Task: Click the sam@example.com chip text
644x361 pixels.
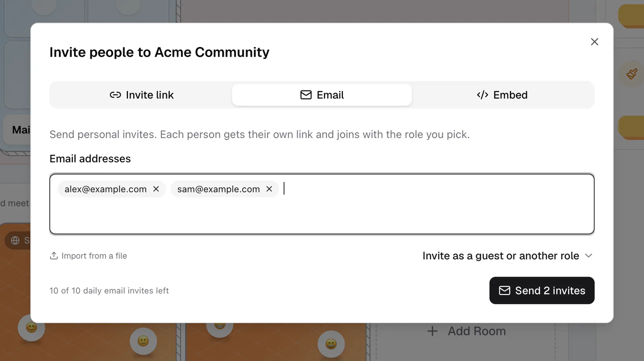Action: click(219, 189)
